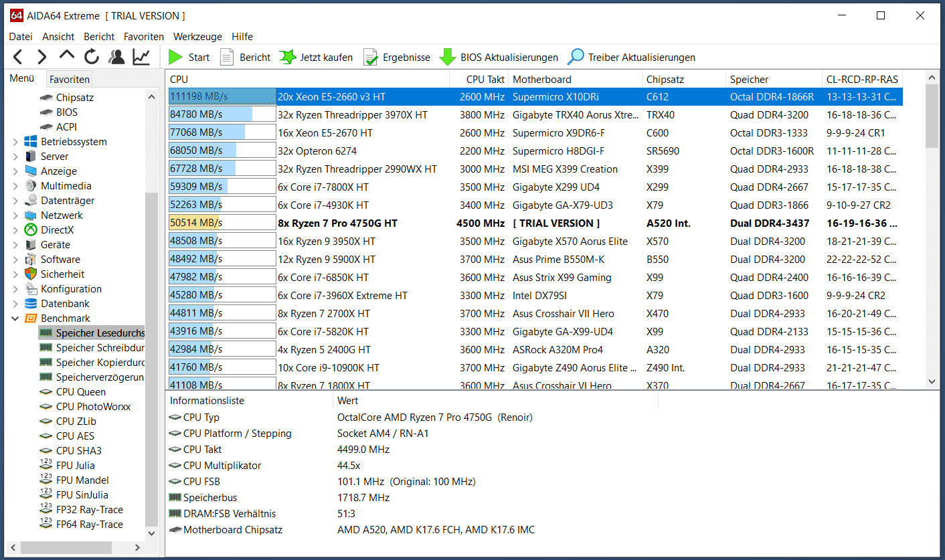The image size is (945, 560).
Task: Open the Favoriten menu in menu bar
Action: tap(144, 37)
